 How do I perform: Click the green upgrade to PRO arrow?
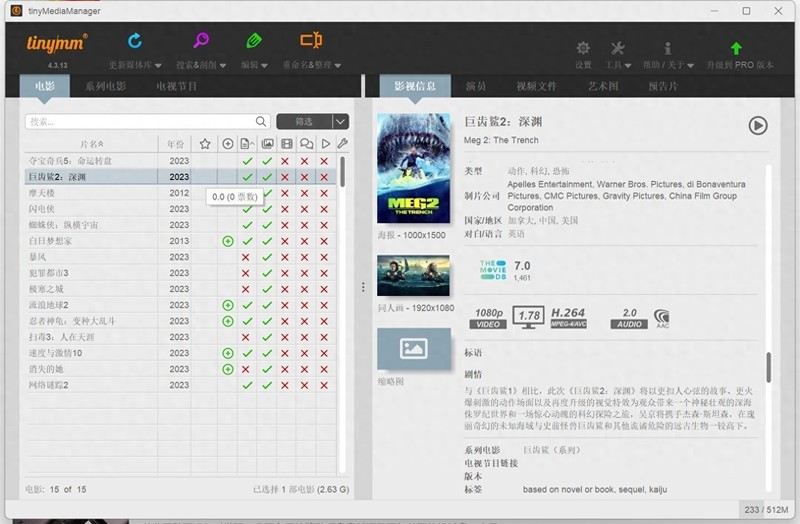coord(736,48)
